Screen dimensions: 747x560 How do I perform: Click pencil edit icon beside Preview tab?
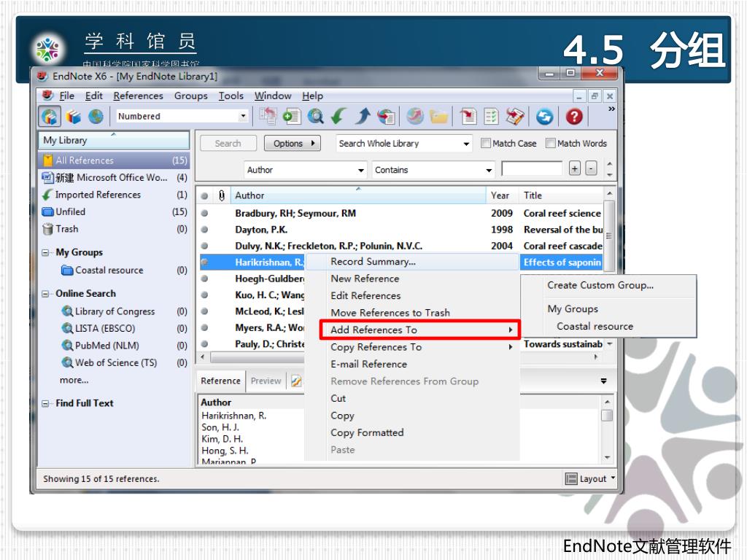(296, 381)
